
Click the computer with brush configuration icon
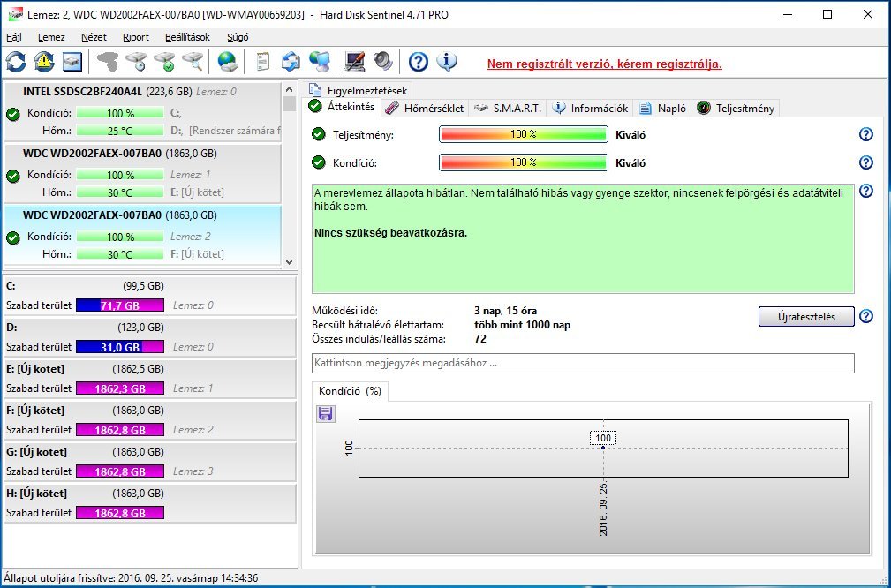355,61
